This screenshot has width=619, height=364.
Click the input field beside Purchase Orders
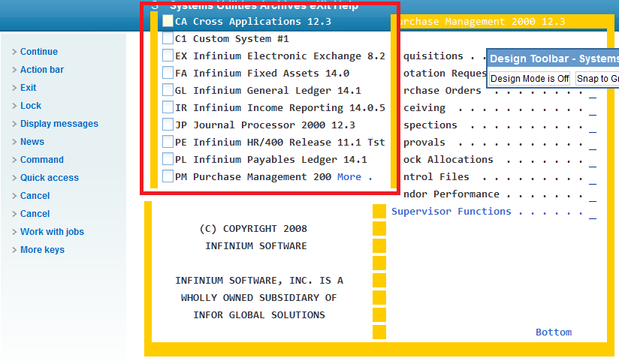[592, 93]
